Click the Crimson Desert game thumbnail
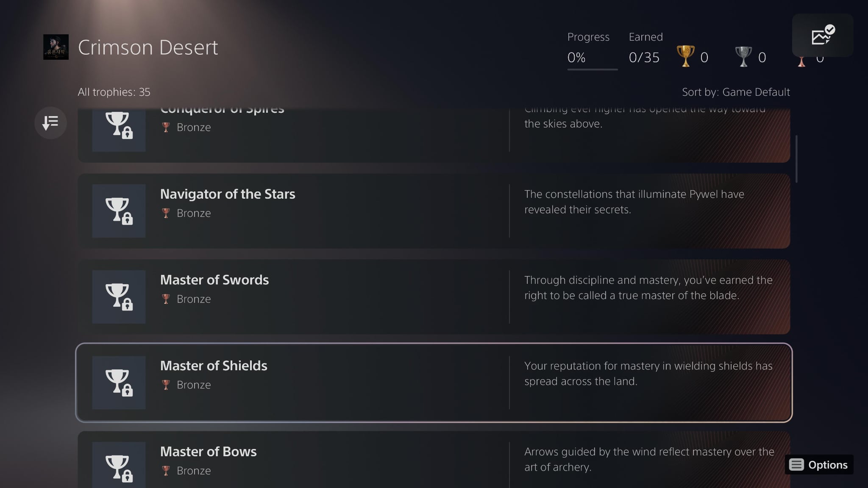Screen dimensions: 868x488 (56, 47)
